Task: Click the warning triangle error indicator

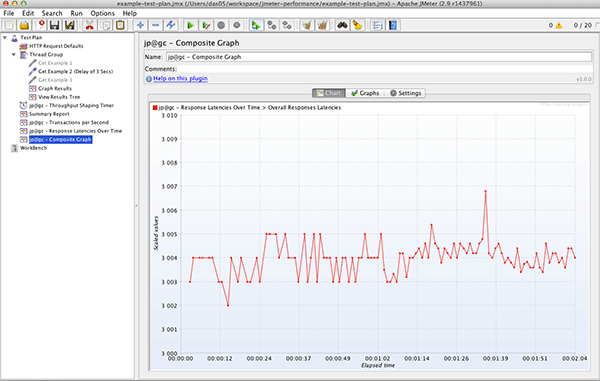Action: point(559,25)
